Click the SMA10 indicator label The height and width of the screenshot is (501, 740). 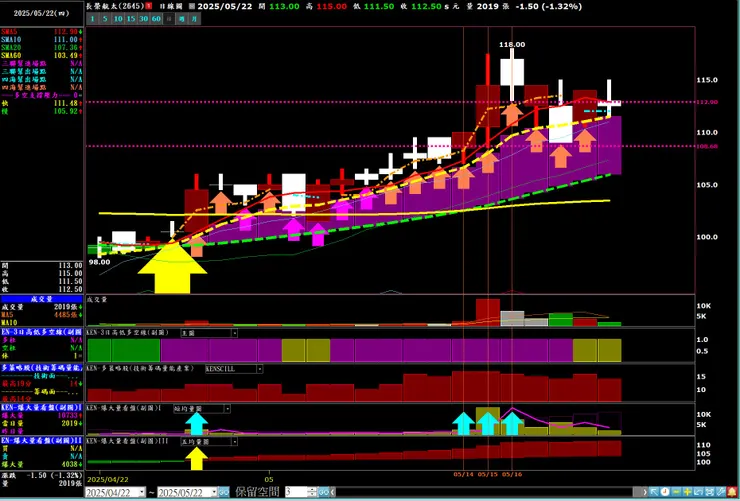pyautogui.click(x=11, y=40)
